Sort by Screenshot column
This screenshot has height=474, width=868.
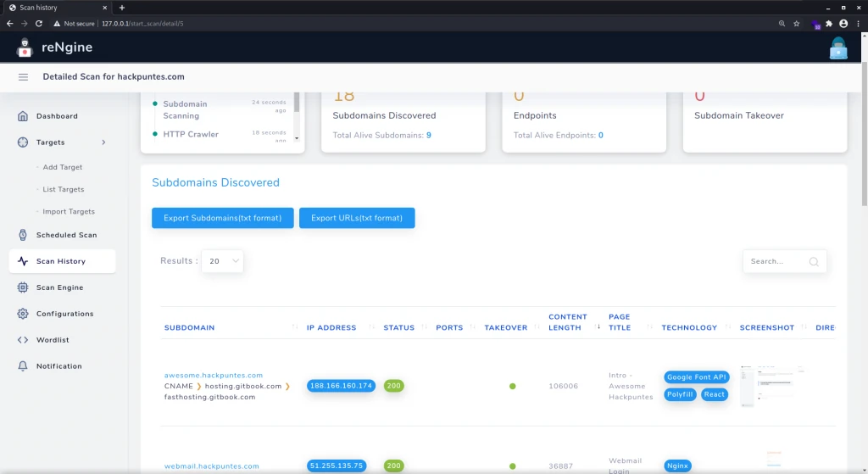point(766,328)
